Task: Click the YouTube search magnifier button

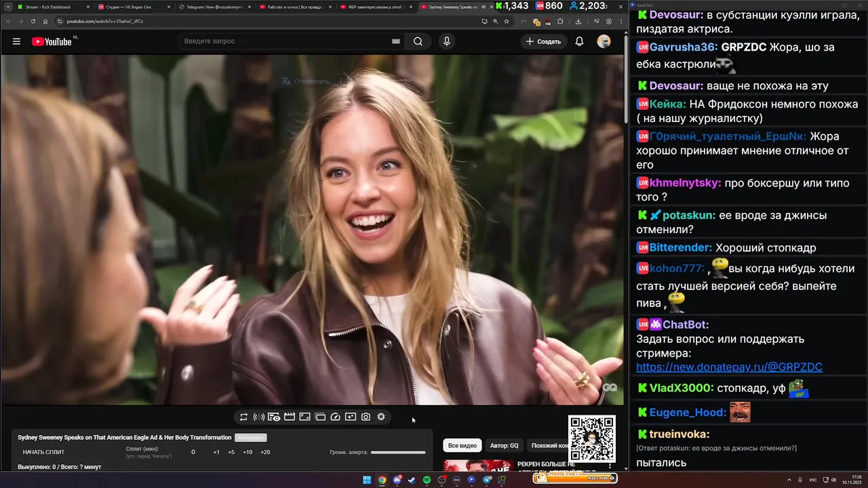Action: click(418, 41)
